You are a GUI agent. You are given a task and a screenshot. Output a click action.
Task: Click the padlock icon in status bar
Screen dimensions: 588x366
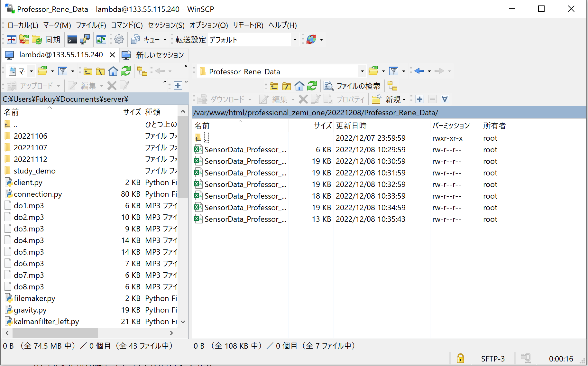(460, 358)
